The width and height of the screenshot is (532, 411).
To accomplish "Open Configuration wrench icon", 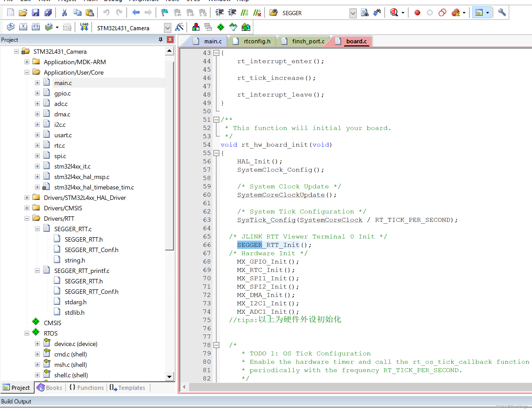I will [x=502, y=13].
